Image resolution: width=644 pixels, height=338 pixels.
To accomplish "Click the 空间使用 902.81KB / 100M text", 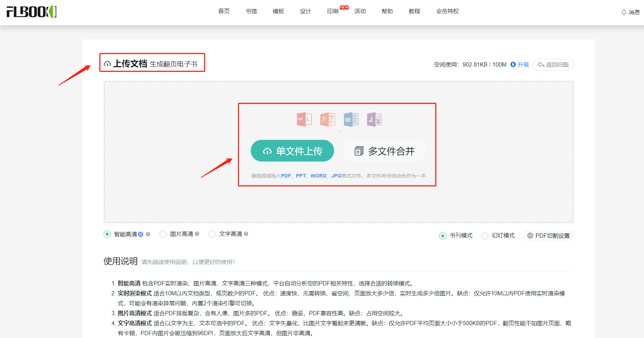I will (x=470, y=64).
